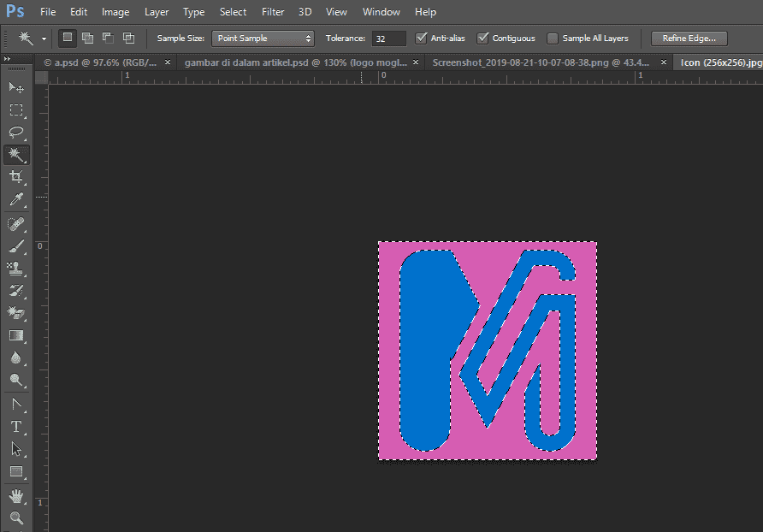
Task: Close the gambar di dalam artikel.psd tab
Action: click(416, 62)
